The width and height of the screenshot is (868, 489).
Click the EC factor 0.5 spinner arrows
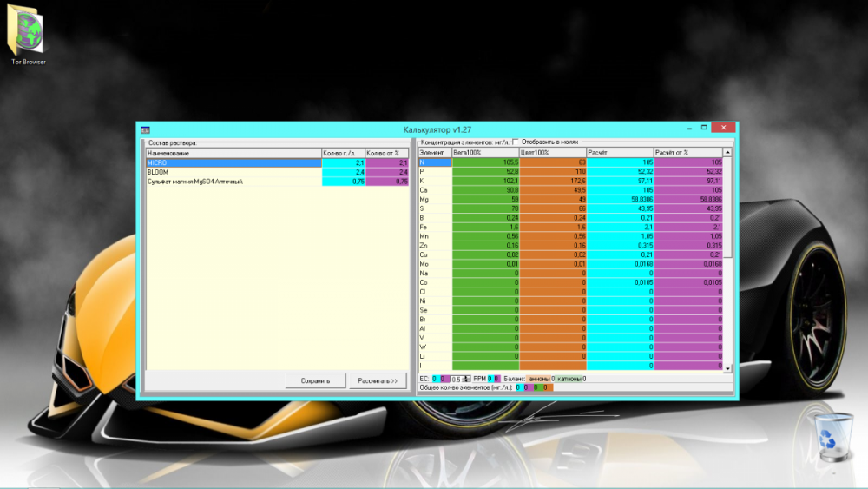(467, 379)
